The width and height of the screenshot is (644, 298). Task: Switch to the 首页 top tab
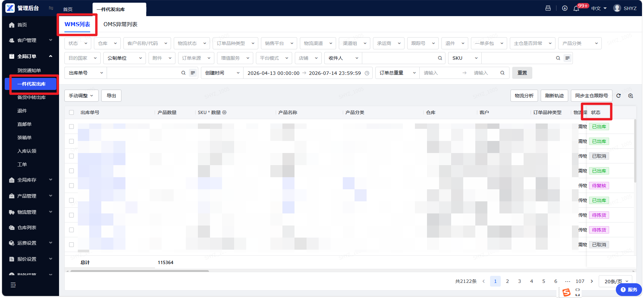coord(68,9)
